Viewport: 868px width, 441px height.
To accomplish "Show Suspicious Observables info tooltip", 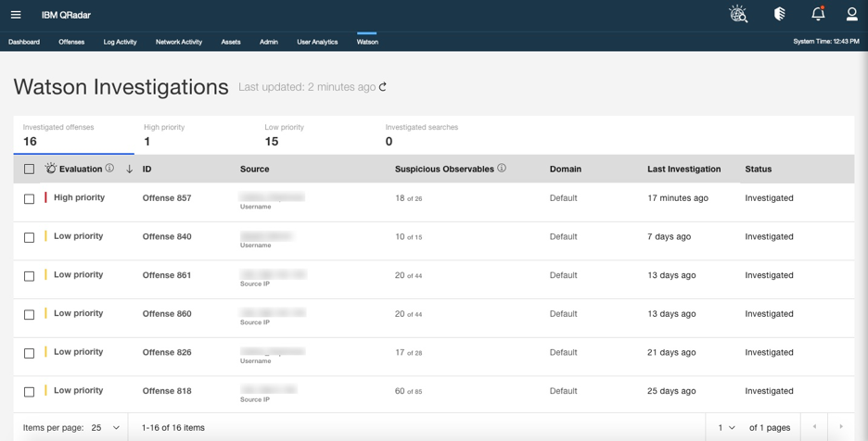I will (x=502, y=169).
